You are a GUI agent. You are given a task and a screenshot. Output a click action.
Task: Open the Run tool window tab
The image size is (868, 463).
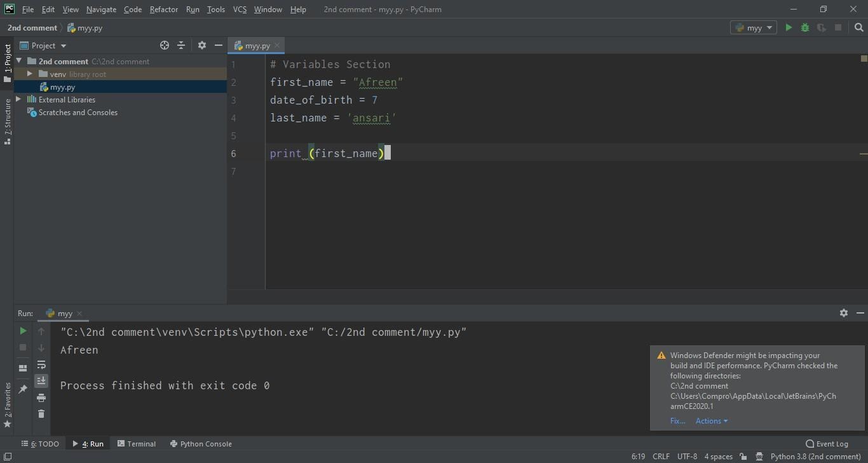click(88, 444)
